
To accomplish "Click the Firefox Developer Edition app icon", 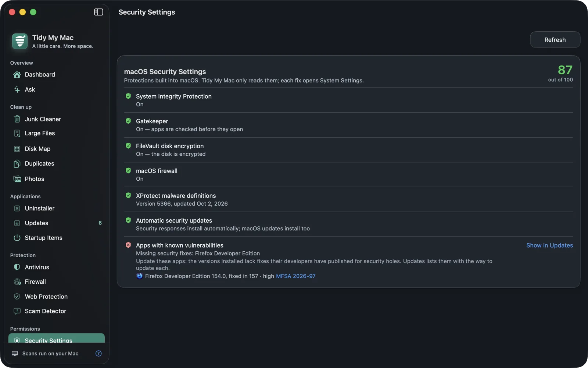I will click(139, 276).
